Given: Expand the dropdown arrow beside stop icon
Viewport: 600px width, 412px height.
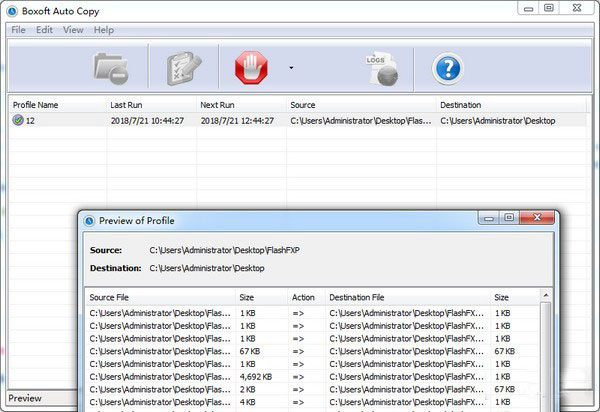Looking at the screenshot, I should (291, 68).
